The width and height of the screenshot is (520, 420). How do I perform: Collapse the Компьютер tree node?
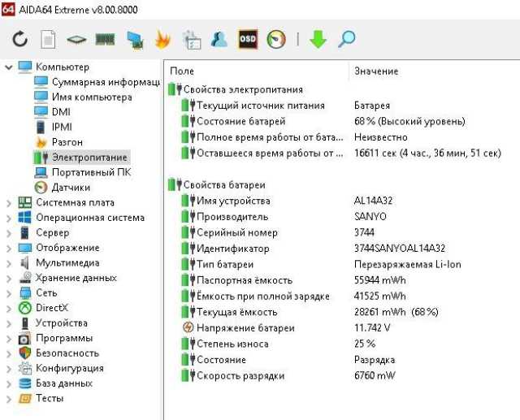pos(9,67)
